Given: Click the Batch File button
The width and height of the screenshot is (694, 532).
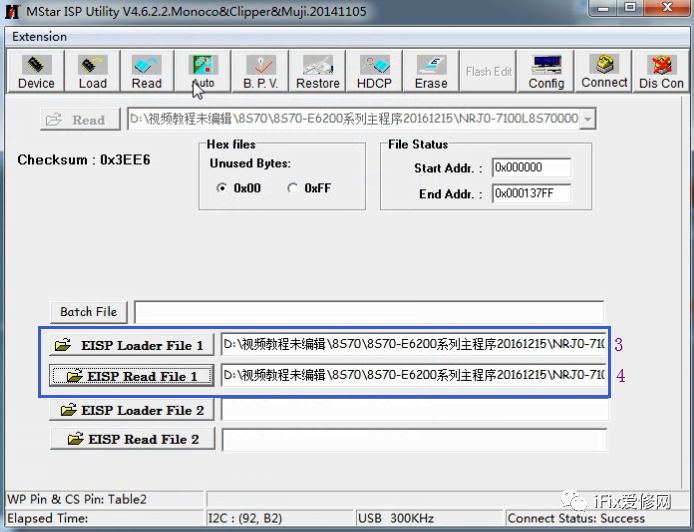Looking at the screenshot, I should coord(89,312).
